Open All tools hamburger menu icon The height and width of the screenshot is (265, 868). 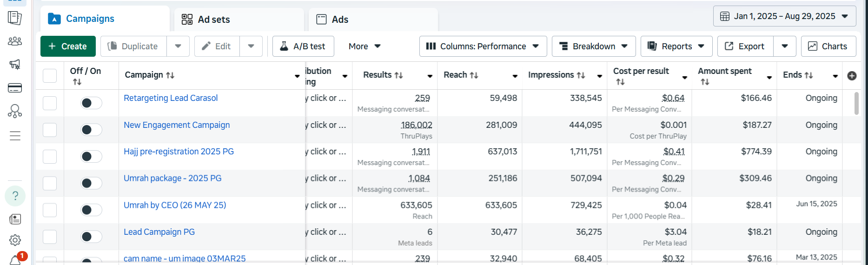pos(15,136)
